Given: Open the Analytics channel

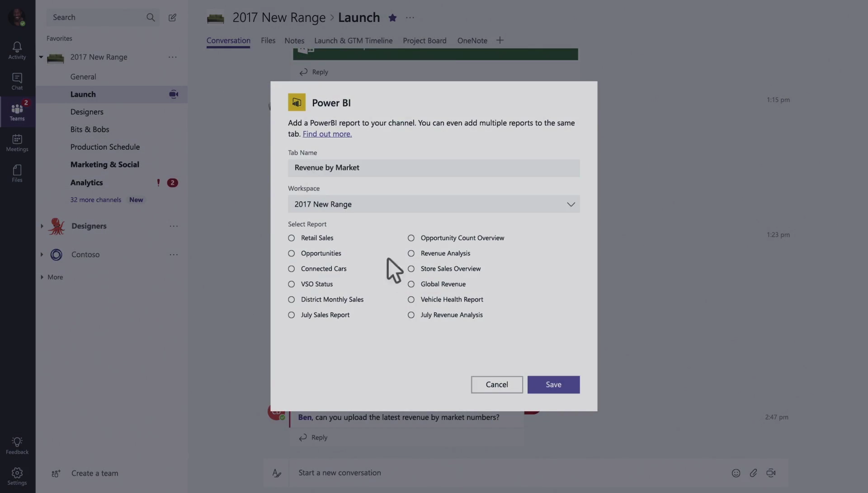Looking at the screenshot, I should point(86,182).
